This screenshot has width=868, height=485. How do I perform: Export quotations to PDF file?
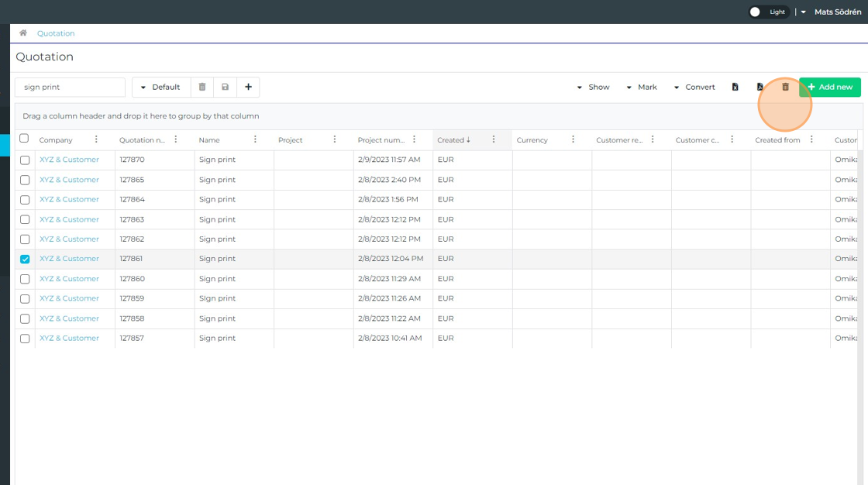pos(760,88)
